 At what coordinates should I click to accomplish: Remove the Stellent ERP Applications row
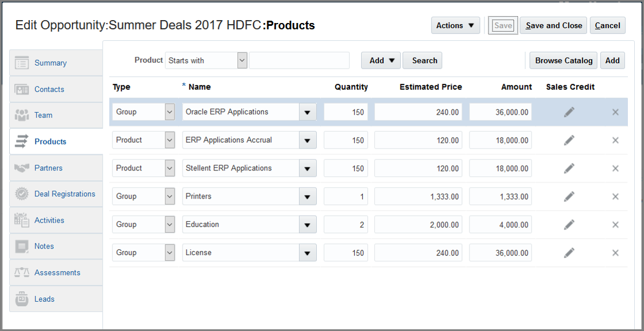(615, 168)
